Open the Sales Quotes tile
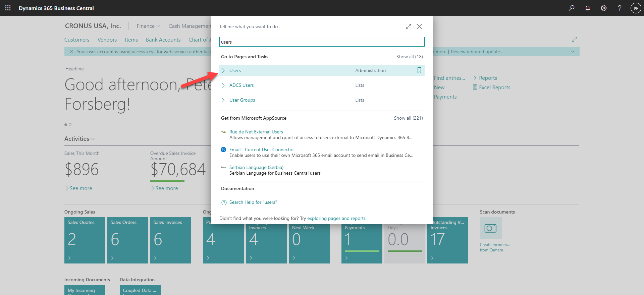Image resolution: width=644 pixels, height=295 pixels. click(x=85, y=240)
